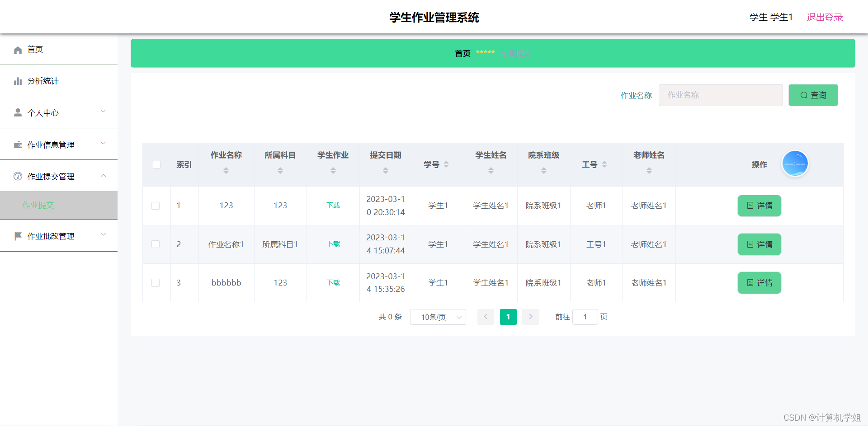Click the cell bbbbbb
868x426 pixels.
pyautogui.click(x=226, y=283)
